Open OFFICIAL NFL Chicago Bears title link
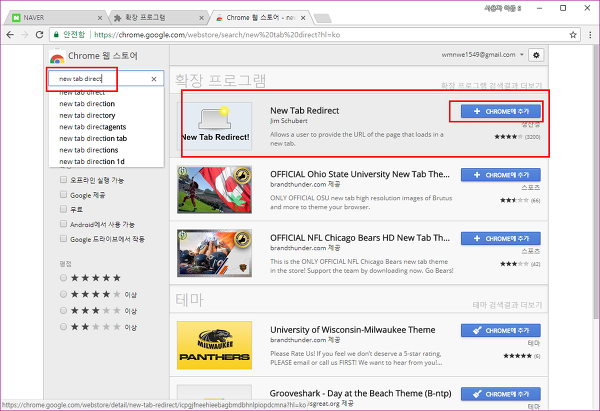The height and width of the screenshot is (411, 600). pos(360,238)
